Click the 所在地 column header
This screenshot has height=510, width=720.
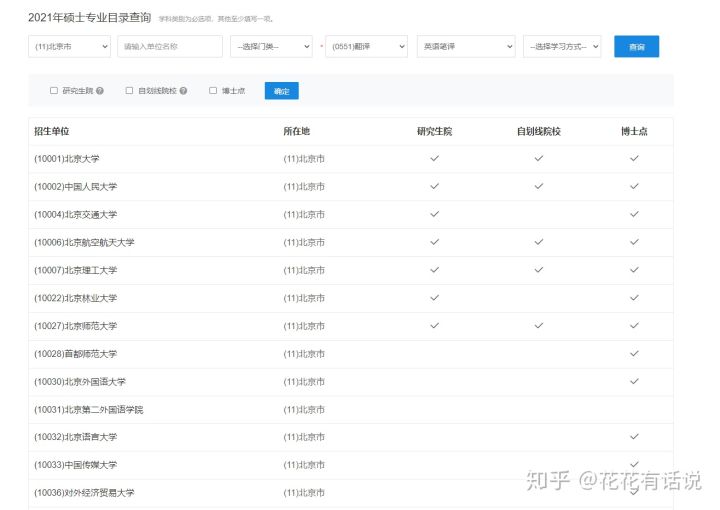pos(297,131)
